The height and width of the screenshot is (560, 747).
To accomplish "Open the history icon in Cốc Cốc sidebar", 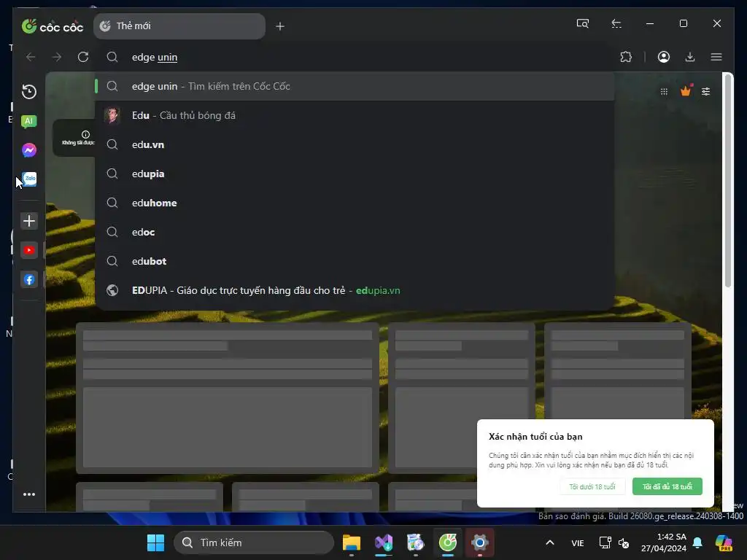I will (x=29, y=91).
